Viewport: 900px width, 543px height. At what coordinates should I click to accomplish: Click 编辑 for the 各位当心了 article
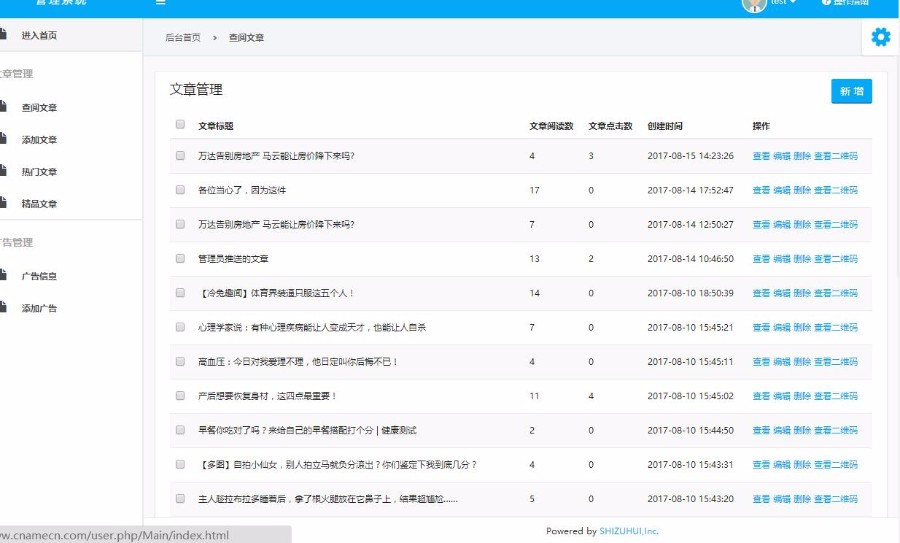782,190
